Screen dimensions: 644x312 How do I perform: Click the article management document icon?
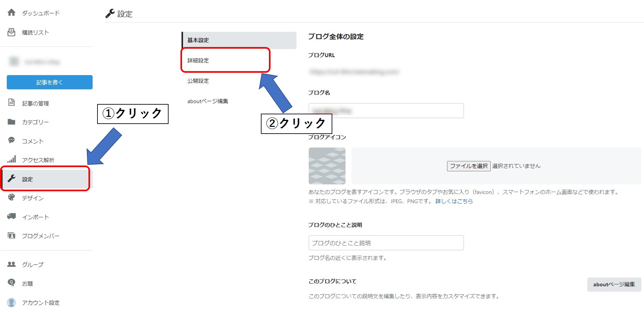pyautogui.click(x=12, y=103)
